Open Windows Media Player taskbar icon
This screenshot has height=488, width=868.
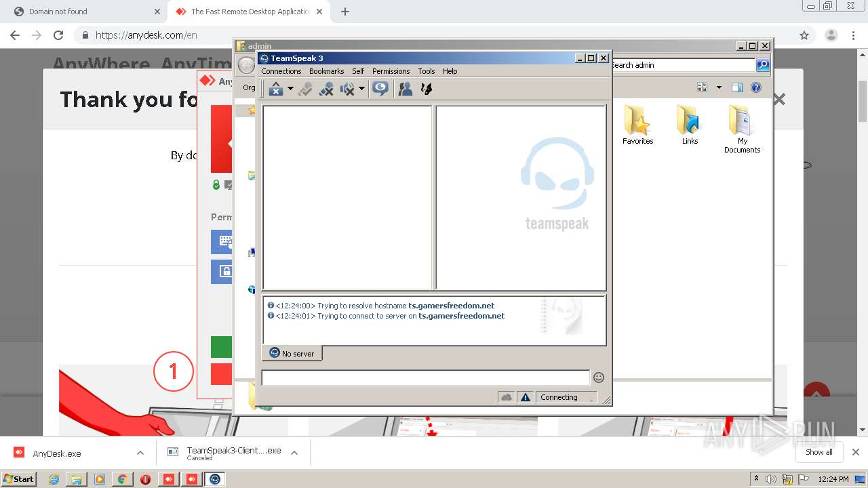(100, 479)
